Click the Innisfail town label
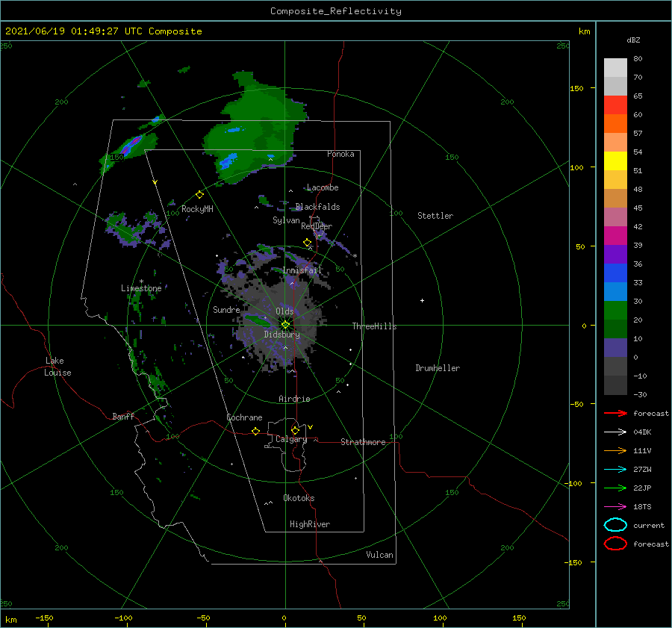 point(302,270)
